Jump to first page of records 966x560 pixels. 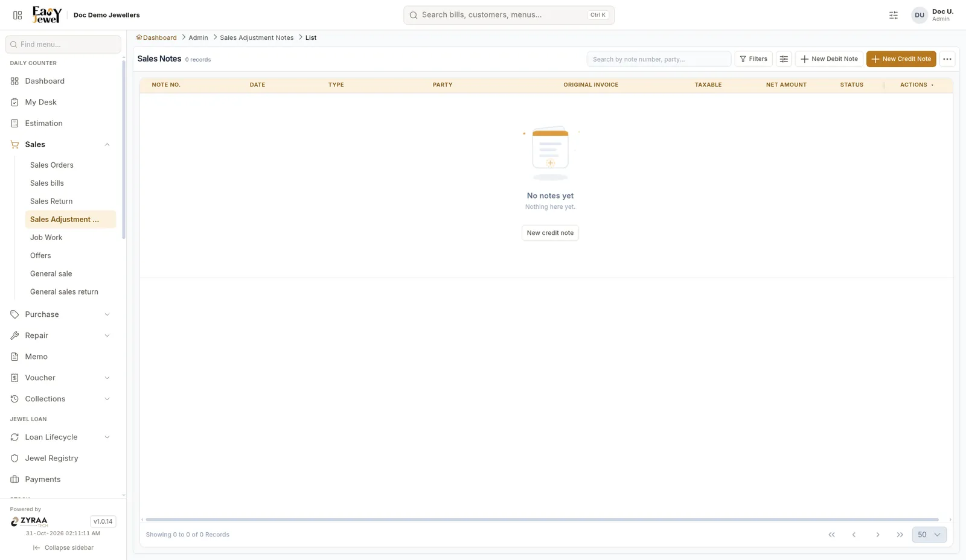click(831, 535)
